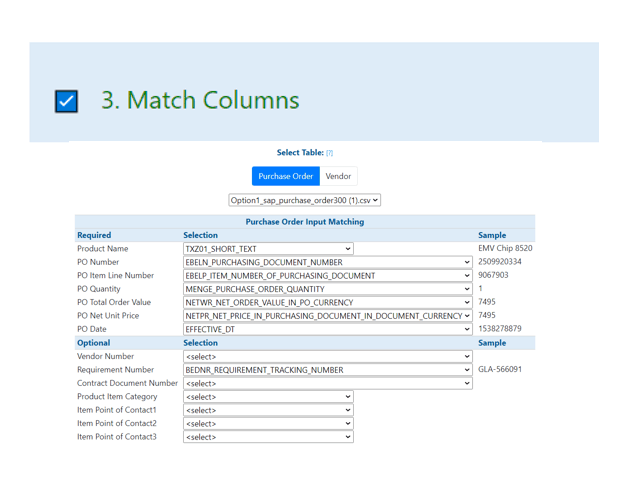
Task: Expand the PO Quantity selection dropdown
Action: 328,289
